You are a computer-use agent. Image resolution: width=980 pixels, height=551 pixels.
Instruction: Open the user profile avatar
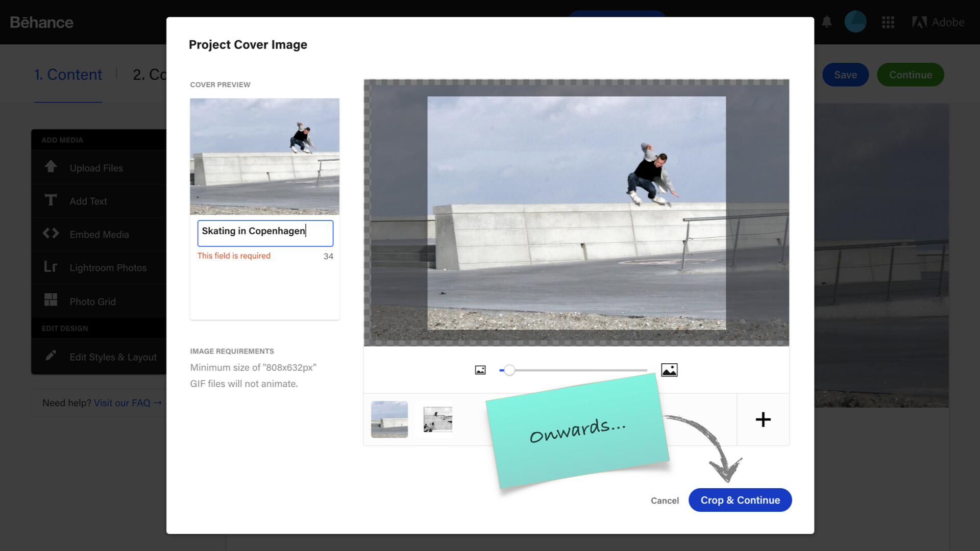click(x=855, y=22)
